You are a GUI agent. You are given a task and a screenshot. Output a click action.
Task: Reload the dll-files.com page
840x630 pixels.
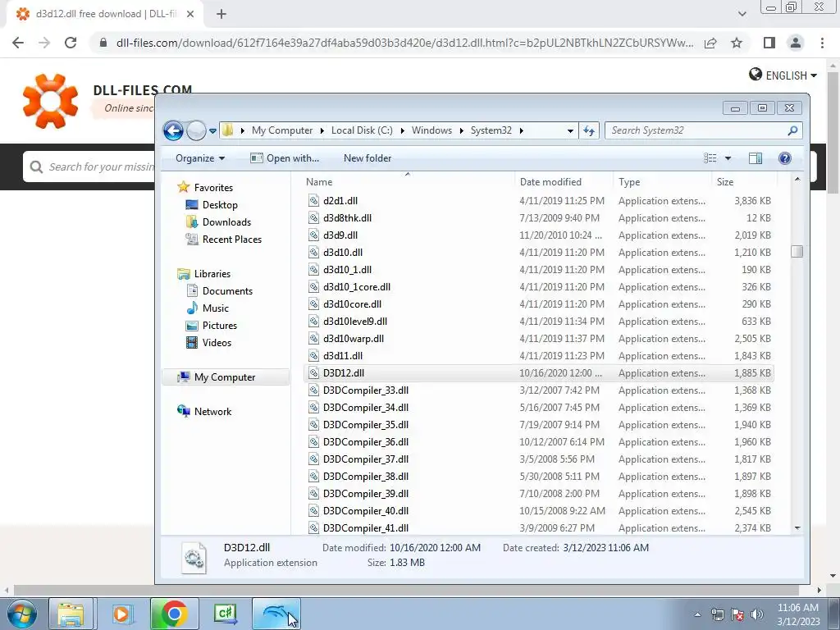point(71,43)
